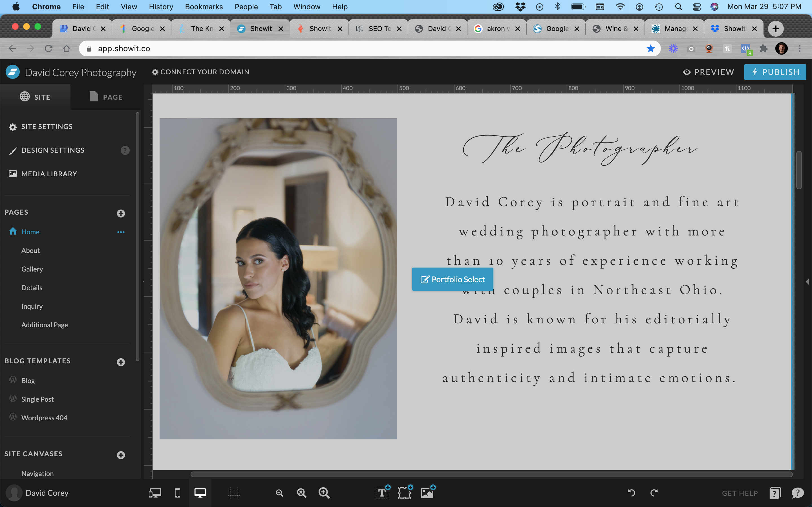Image resolution: width=812 pixels, height=507 pixels.
Task: Open Home page options menu (three dots)
Action: pyautogui.click(x=121, y=232)
